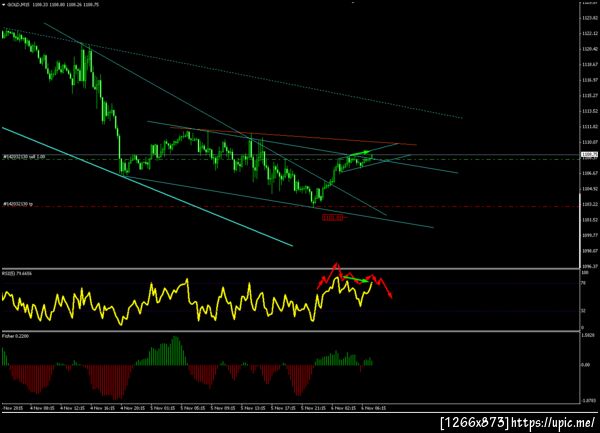
Task: Click the 4 Nov 20:15 time axis label
Action: click(x=133, y=408)
